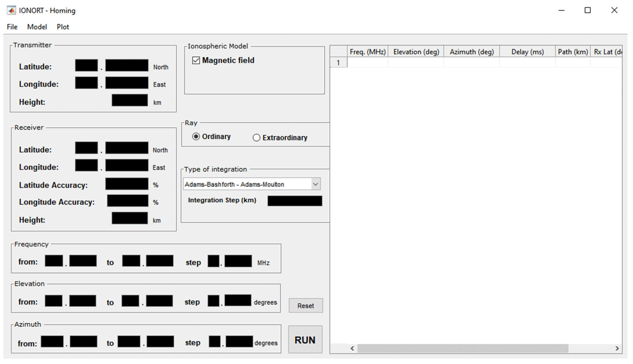Click the Freq. cell in row 1
The height and width of the screenshot is (364, 633).
click(x=367, y=63)
